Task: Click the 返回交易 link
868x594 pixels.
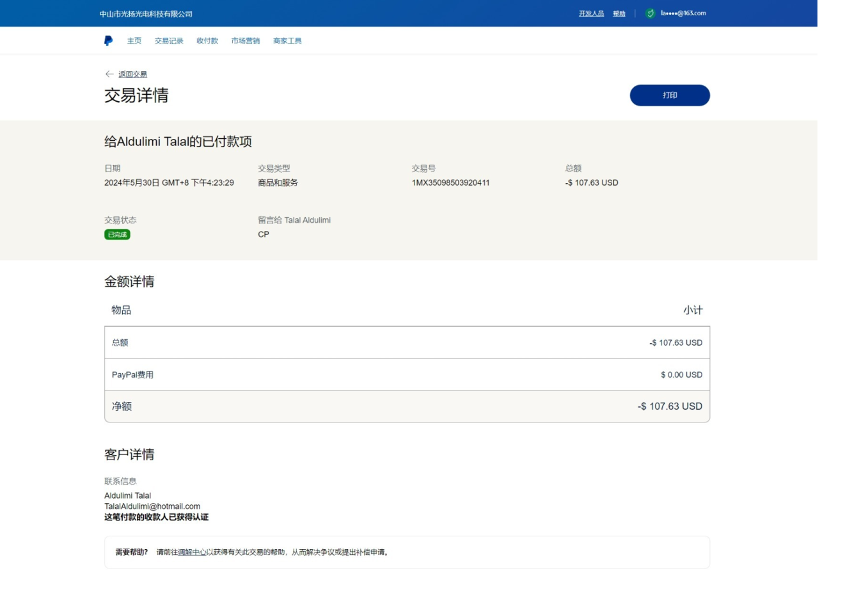Action: (x=132, y=74)
